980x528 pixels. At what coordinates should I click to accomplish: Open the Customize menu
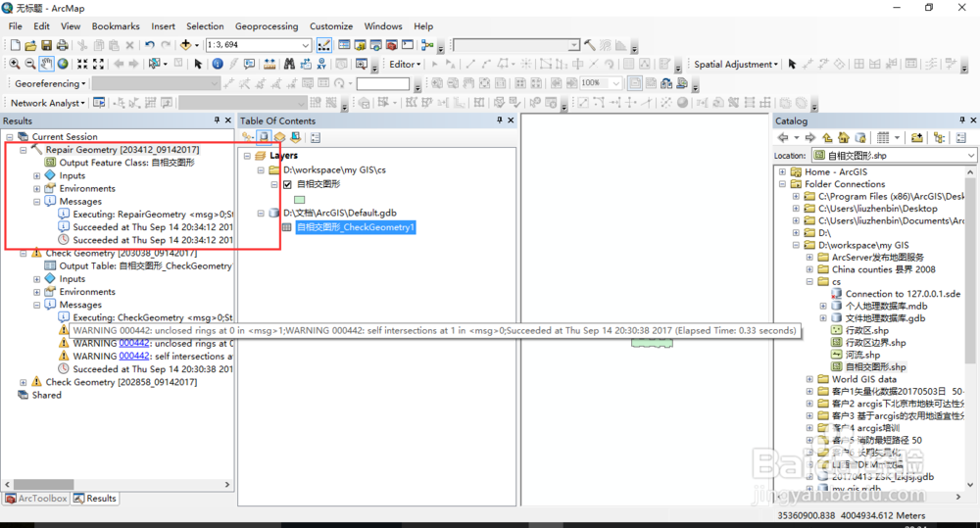(330, 26)
